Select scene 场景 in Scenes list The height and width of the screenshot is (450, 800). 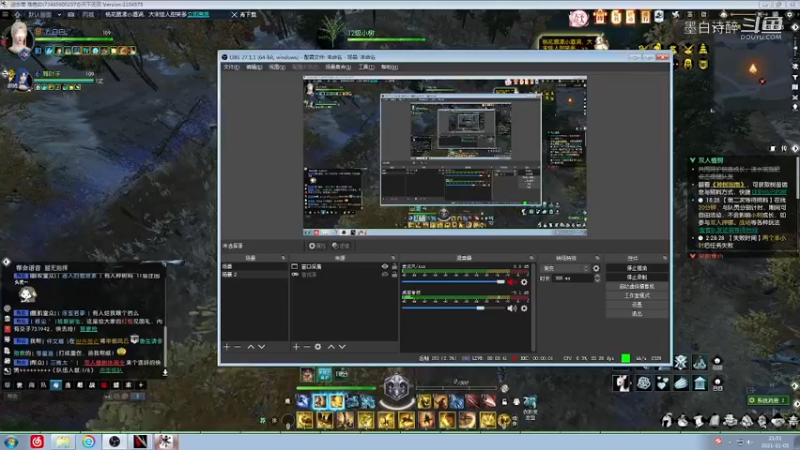pyautogui.click(x=254, y=266)
